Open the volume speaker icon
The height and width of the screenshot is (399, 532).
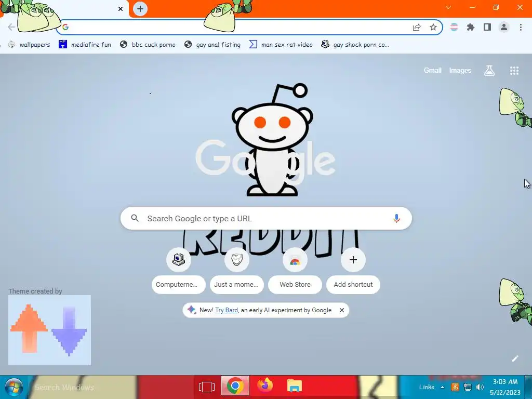coord(480,387)
